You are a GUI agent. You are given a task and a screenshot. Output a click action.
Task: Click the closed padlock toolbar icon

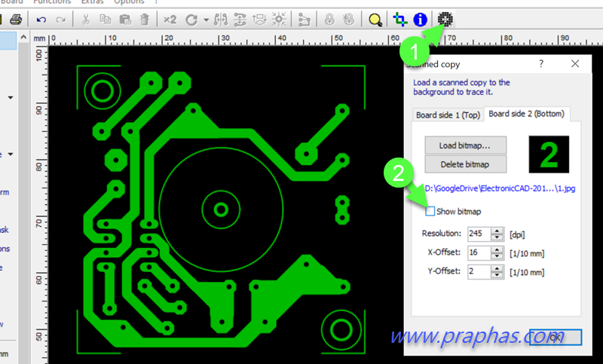[x=329, y=19]
